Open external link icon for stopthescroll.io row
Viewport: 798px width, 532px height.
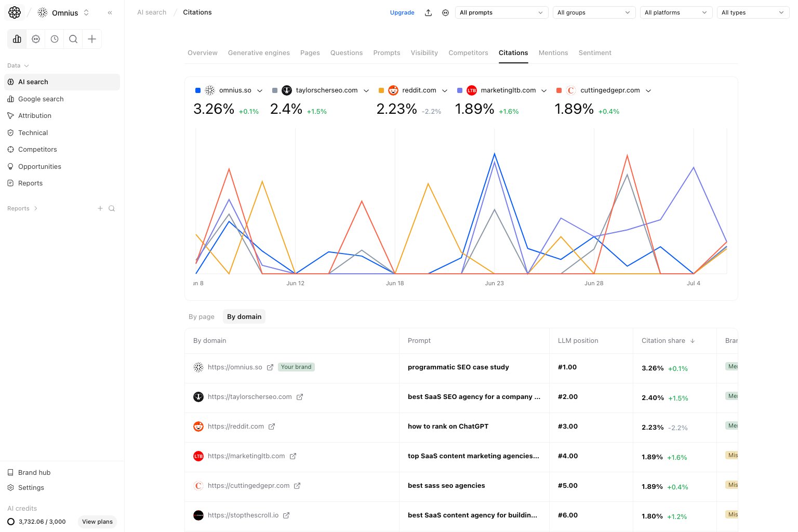(x=286, y=515)
